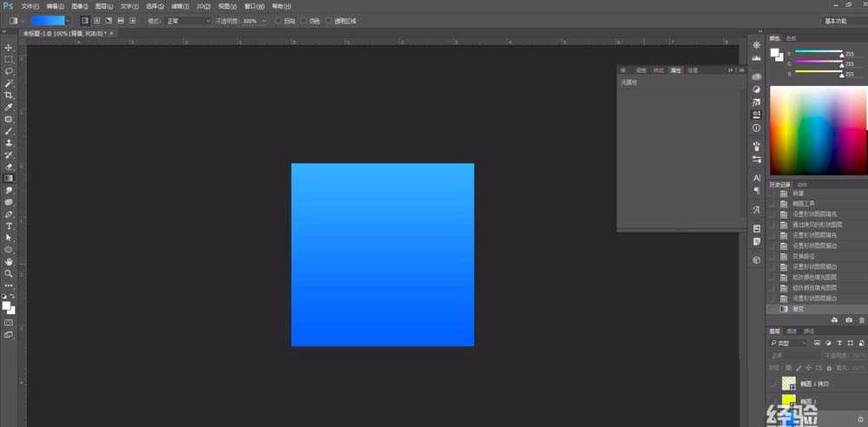The height and width of the screenshot is (427, 868).
Task: Open the 文件 (File) menu
Action: point(30,6)
